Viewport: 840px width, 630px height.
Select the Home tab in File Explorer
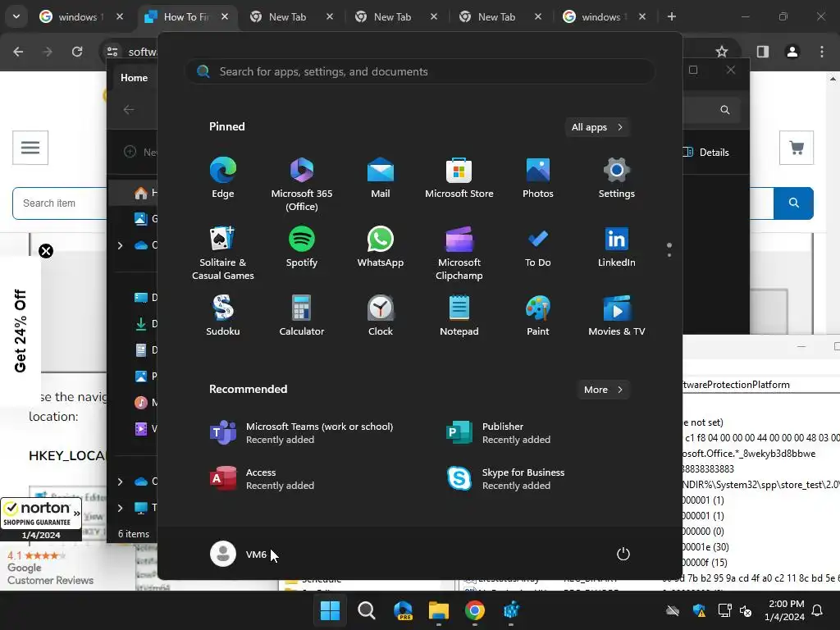134,78
